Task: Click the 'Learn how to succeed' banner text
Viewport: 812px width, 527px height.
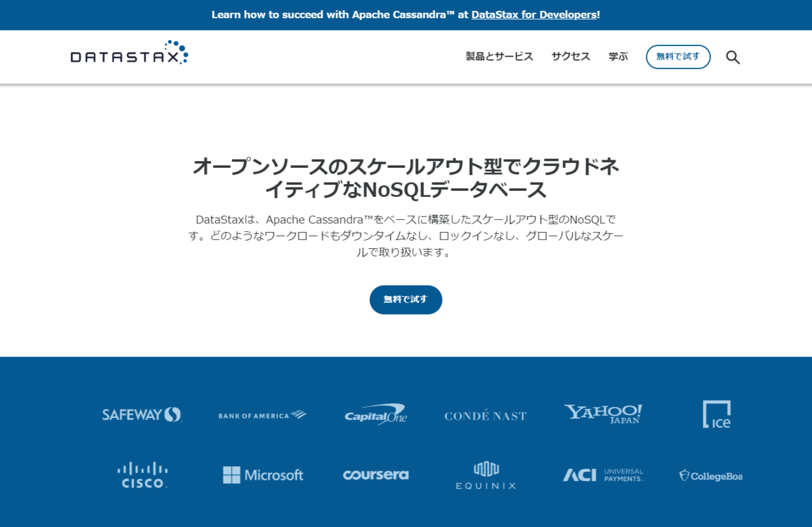Action: 406,14
